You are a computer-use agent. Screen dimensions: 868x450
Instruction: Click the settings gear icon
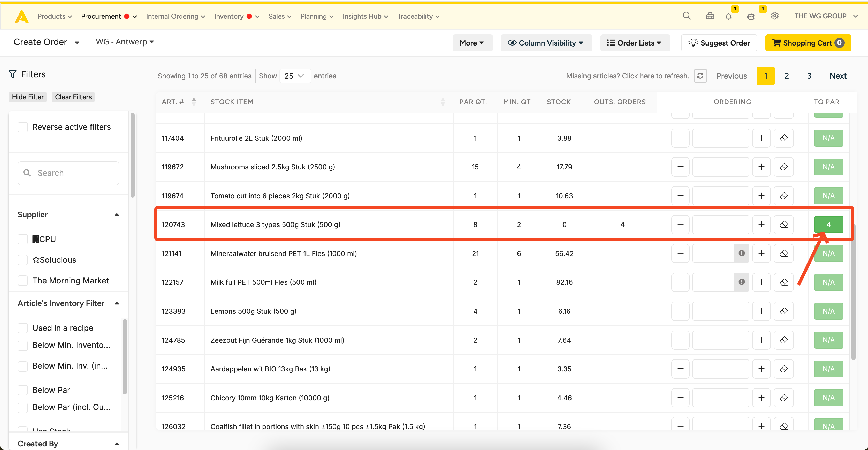774,16
